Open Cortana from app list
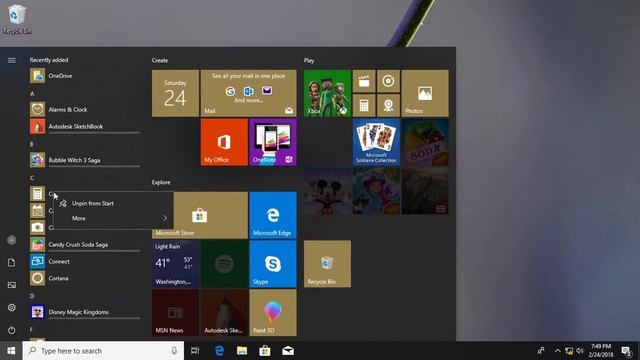Image resolution: width=640 pixels, height=360 pixels. click(85, 278)
